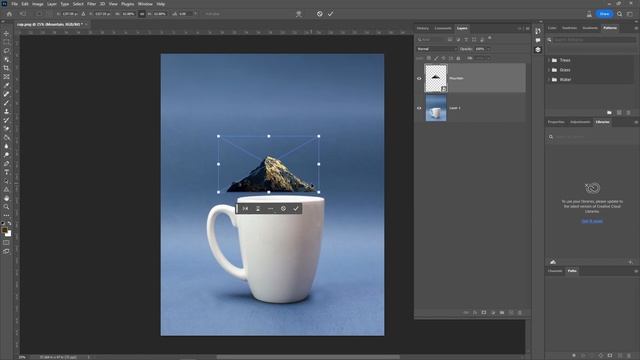Select the Frame tool

point(6,77)
